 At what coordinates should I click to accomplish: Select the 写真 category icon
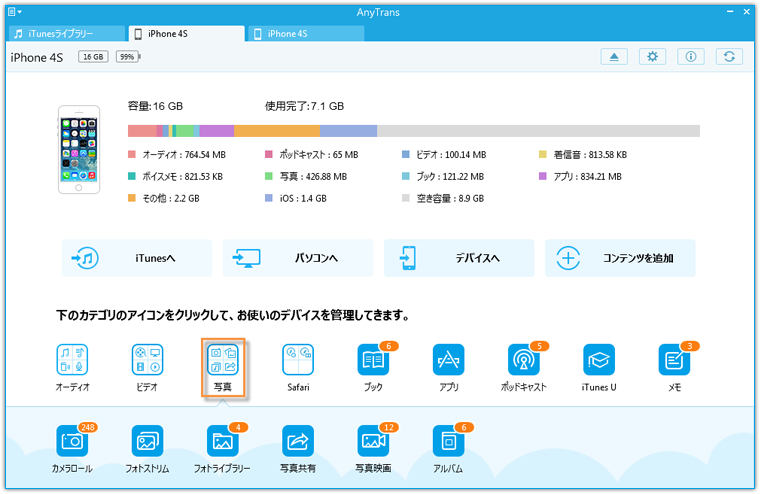click(x=223, y=360)
